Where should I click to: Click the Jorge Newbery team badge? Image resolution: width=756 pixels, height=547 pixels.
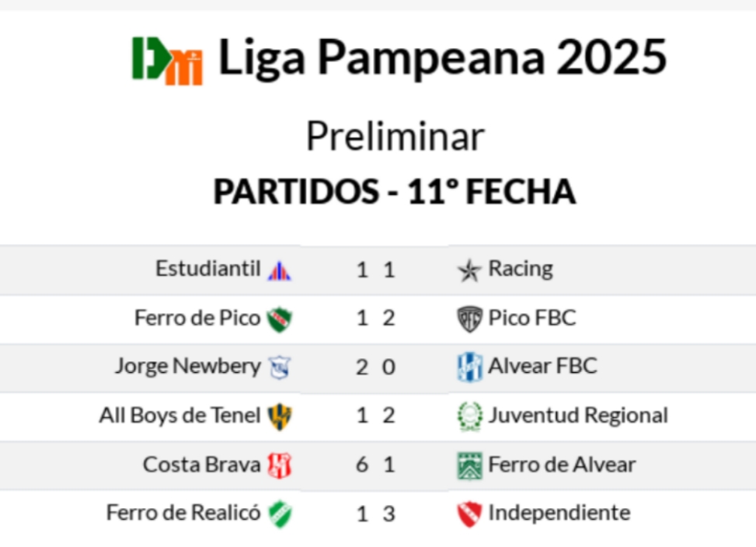point(279,367)
